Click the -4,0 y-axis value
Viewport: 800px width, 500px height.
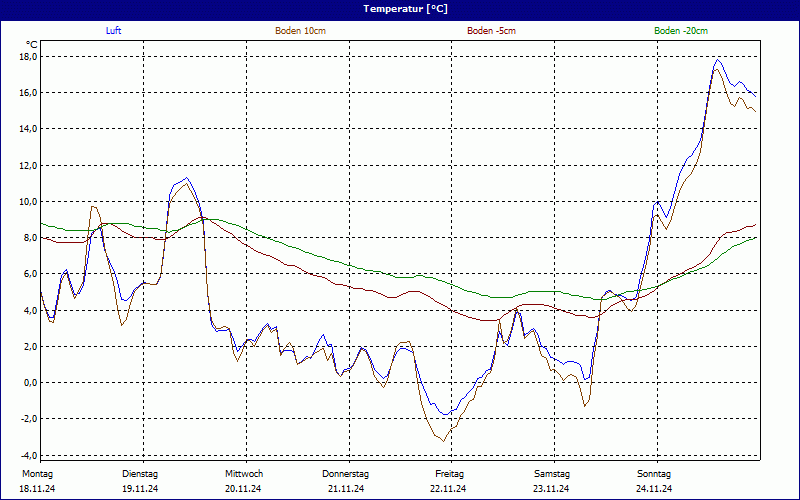coord(30,455)
